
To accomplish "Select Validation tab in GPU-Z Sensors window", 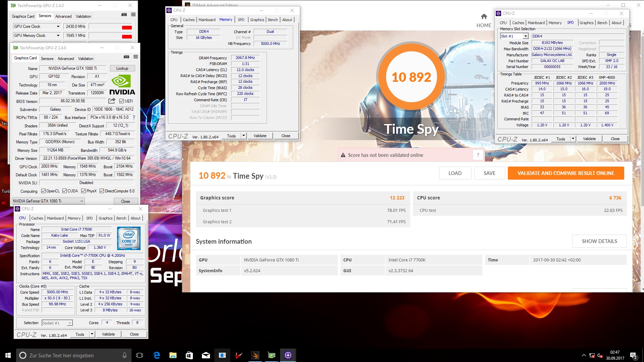I will (x=83, y=16).
